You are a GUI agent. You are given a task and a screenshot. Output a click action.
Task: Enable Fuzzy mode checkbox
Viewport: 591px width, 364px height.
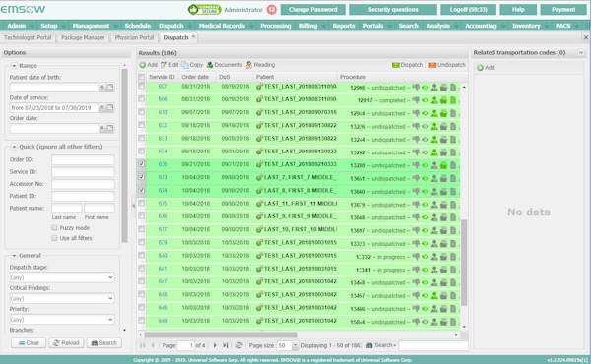(x=54, y=227)
